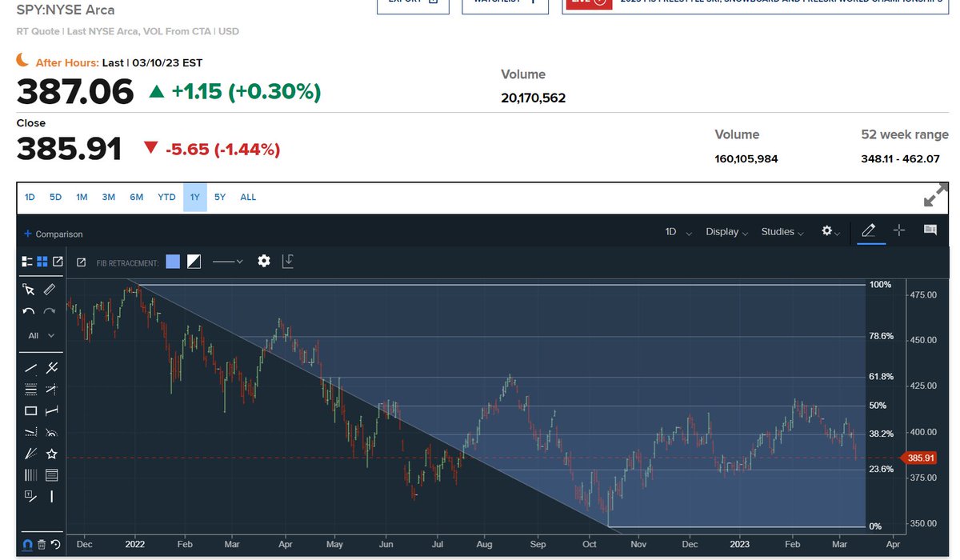Image resolution: width=960 pixels, height=560 pixels.
Task: Save the Fib Retracement configuration icon
Action: click(x=288, y=261)
